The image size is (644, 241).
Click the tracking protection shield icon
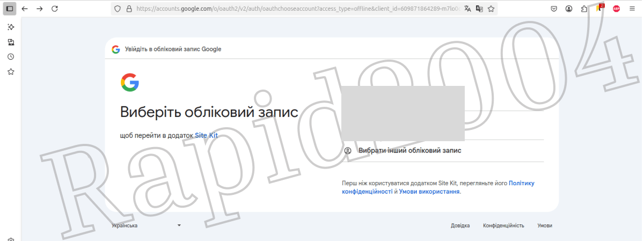(x=119, y=9)
